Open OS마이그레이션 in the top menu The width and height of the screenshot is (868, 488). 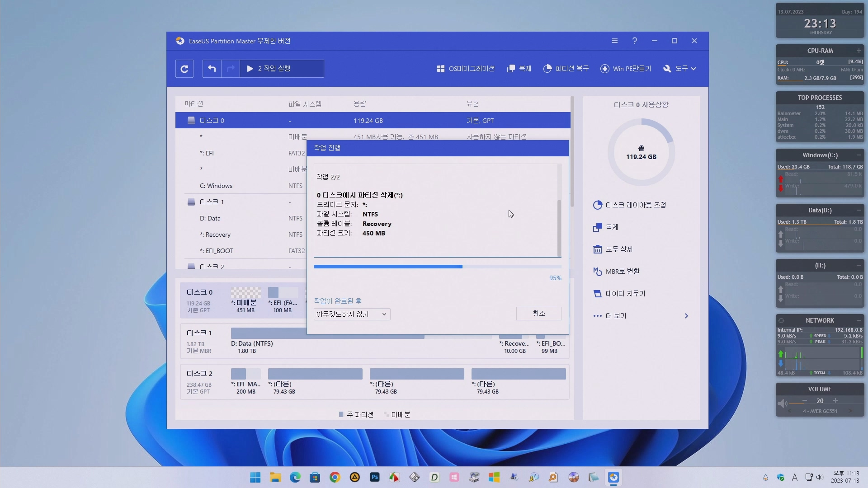466,69
